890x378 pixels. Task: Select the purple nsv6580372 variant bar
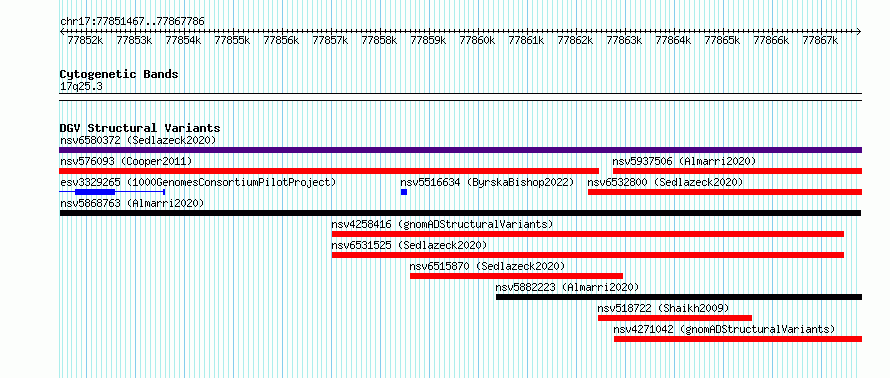(460, 150)
